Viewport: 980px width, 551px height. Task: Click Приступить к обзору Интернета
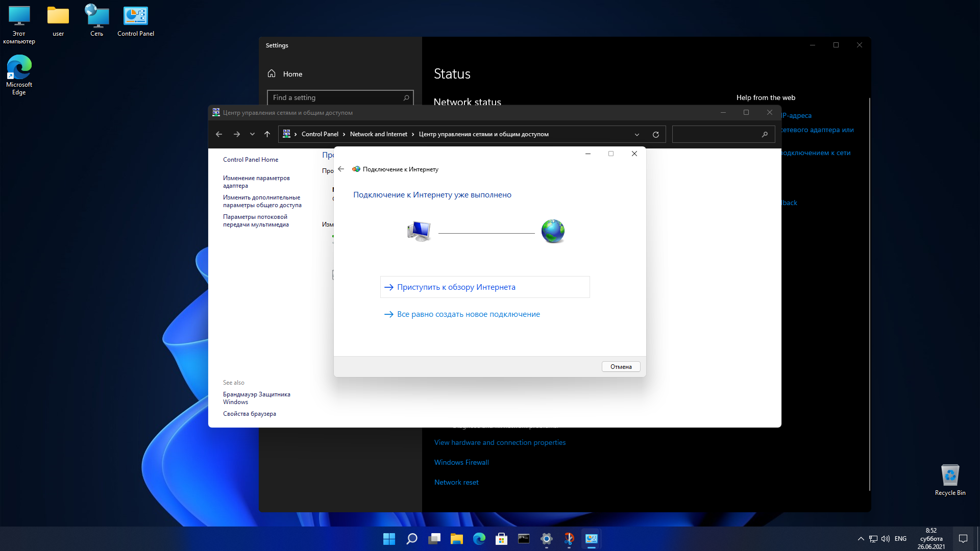click(456, 287)
